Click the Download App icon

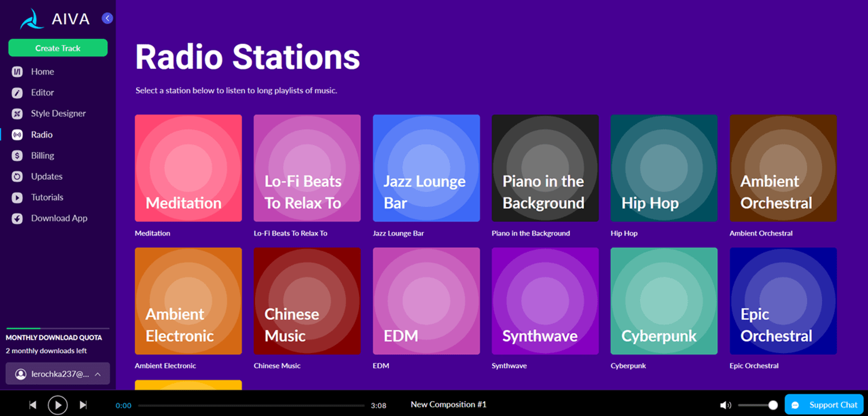coord(17,218)
